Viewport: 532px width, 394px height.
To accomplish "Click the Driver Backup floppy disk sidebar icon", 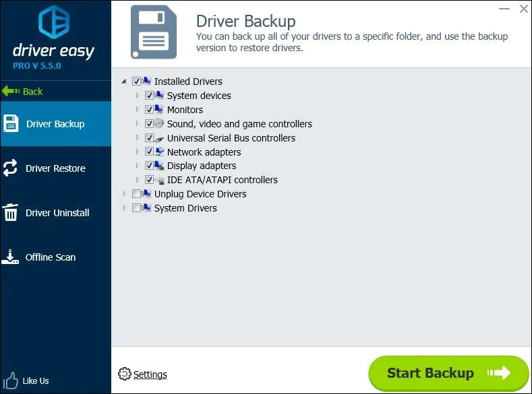I will [10, 123].
